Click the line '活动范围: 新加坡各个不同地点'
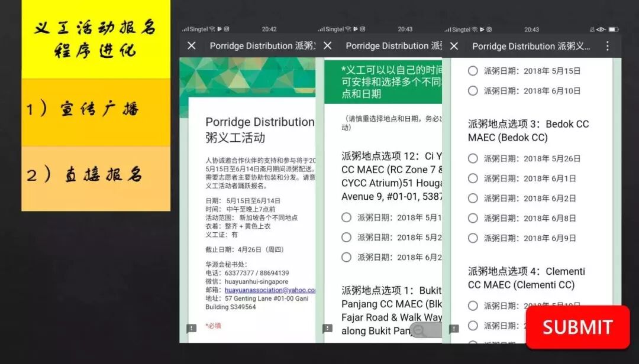 251,218
